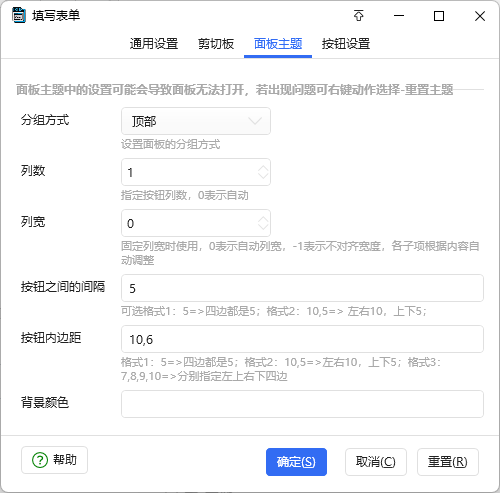Go to the 按钮设置 tab

[x=346, y=44]
